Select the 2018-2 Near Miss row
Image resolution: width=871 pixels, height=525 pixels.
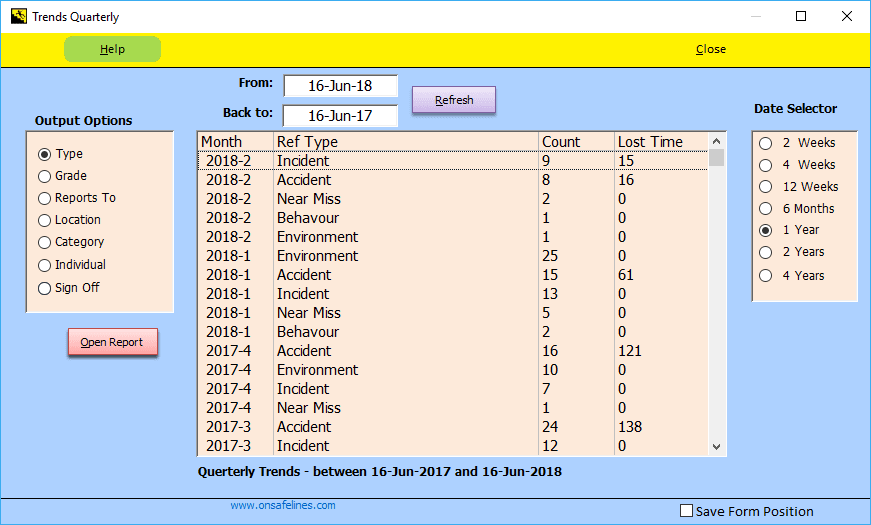[x=453, y=199]
